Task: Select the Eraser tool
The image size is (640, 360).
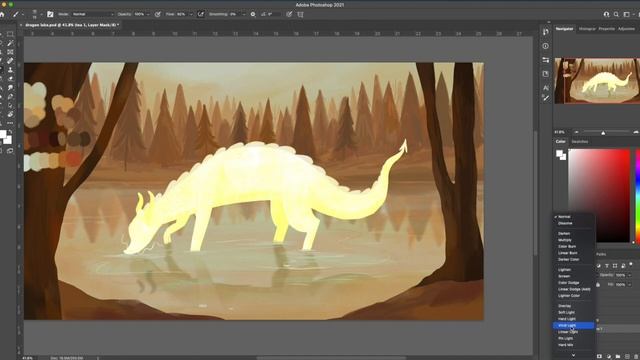Action: point(10,79)
